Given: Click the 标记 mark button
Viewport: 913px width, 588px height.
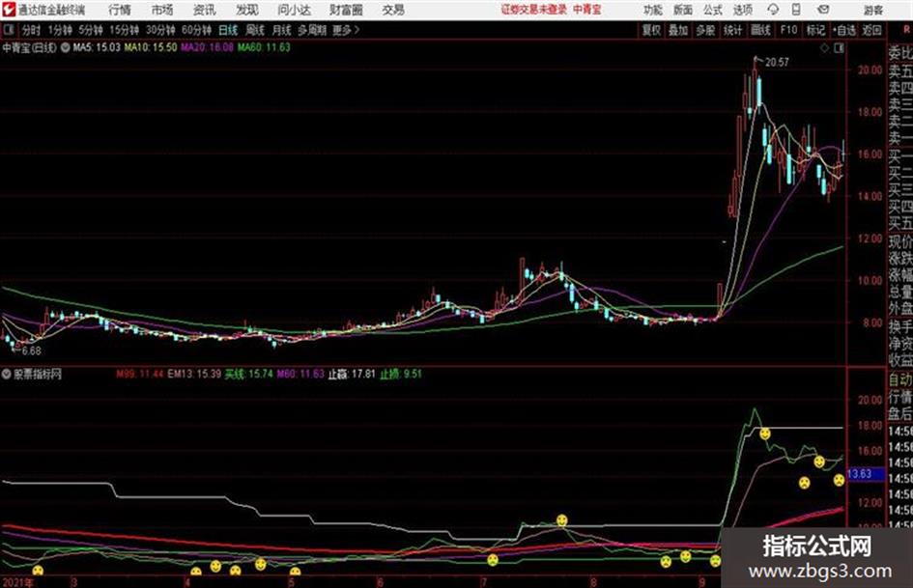Looking at the screenshot, I should (815, 30).
